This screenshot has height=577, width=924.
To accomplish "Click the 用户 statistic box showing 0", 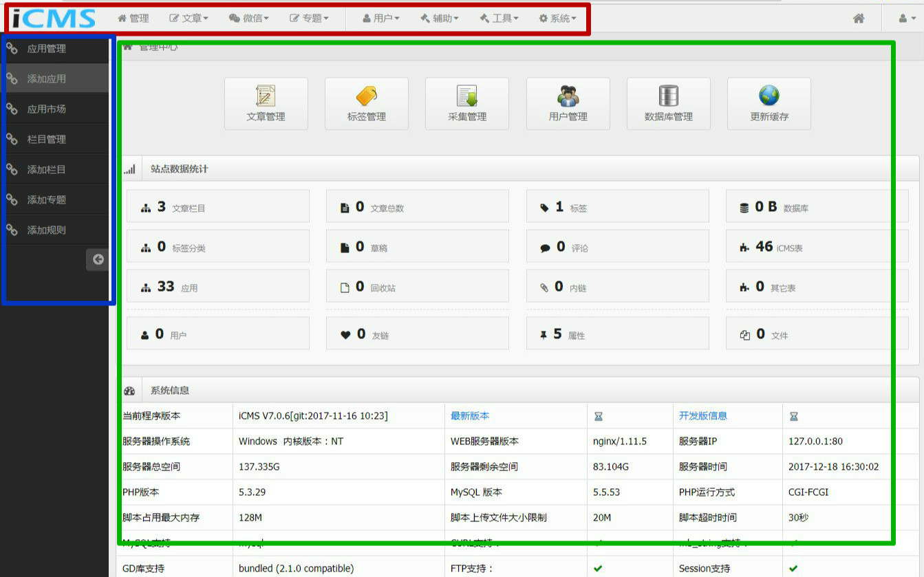I will point(218,334).
